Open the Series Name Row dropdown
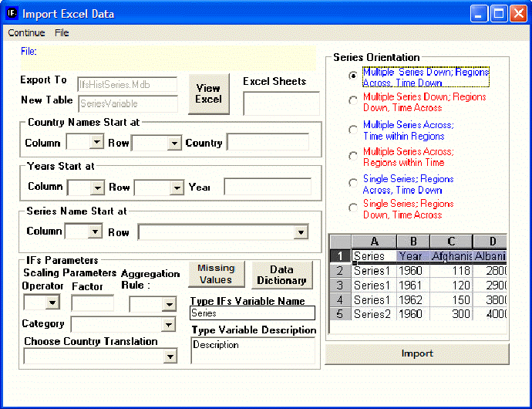 tap(300, 232)
